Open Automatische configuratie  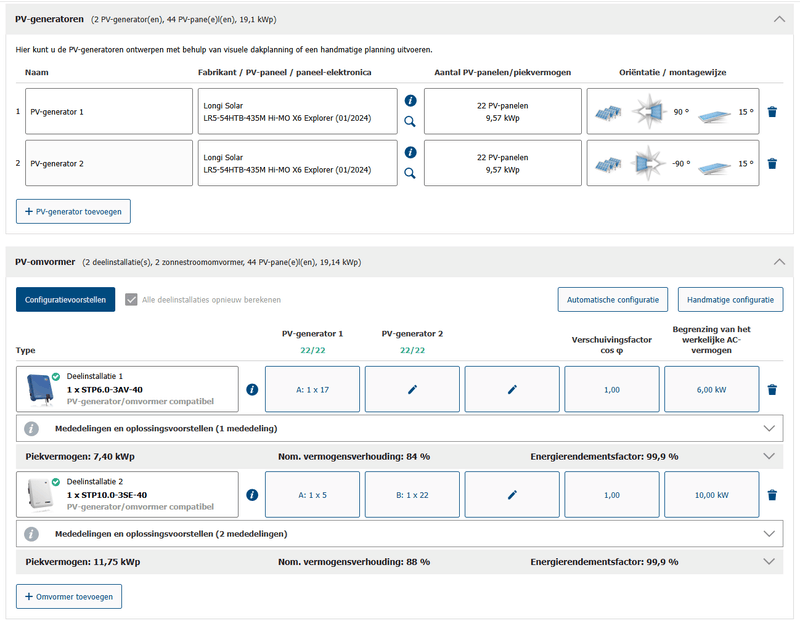(613, 299)
